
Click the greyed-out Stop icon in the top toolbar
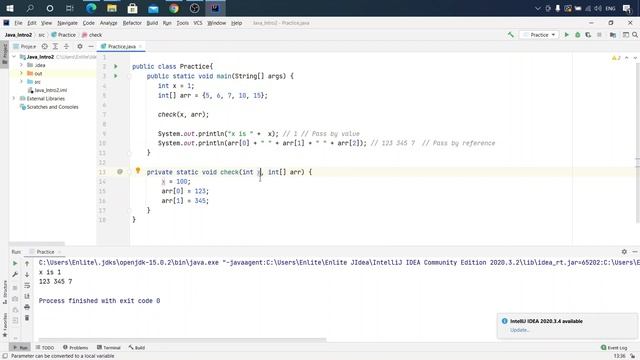click(x=599, y=35)
